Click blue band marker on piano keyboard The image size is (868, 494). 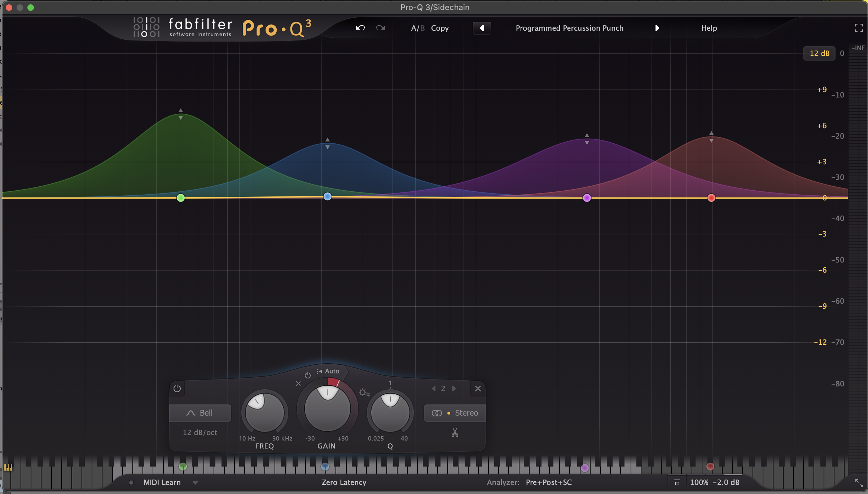point(325,467)
